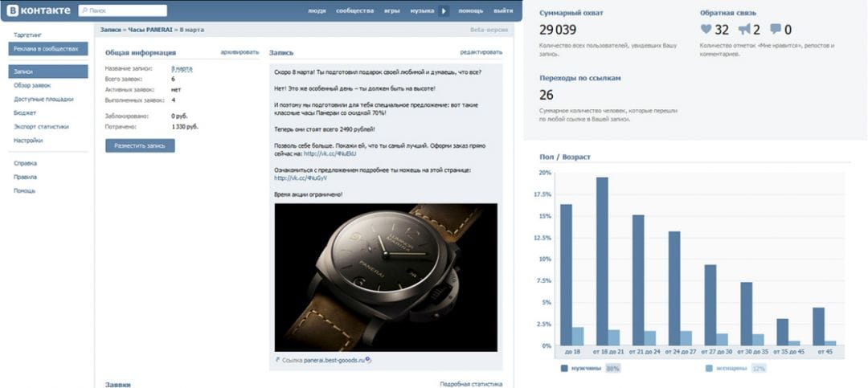Click the heart likes icon
The width and height of the screenshot is (868, 388).
[x=706, y=30]
